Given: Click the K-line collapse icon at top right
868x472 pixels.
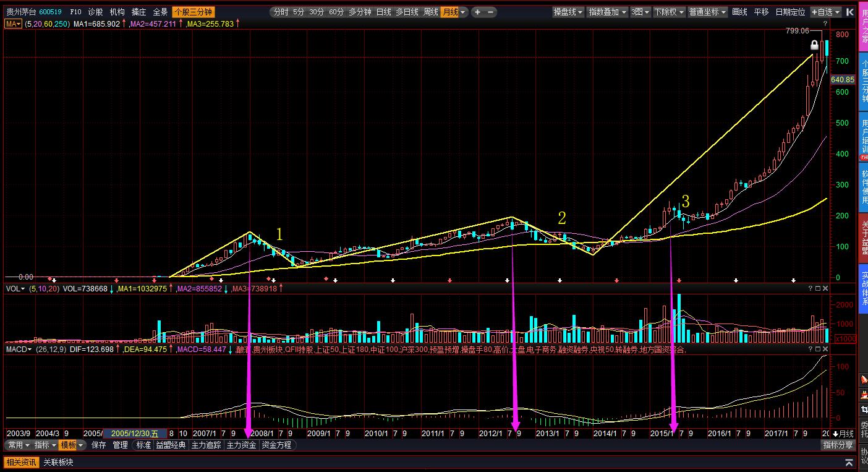Looking at the screenshot, I should point(849,12).
